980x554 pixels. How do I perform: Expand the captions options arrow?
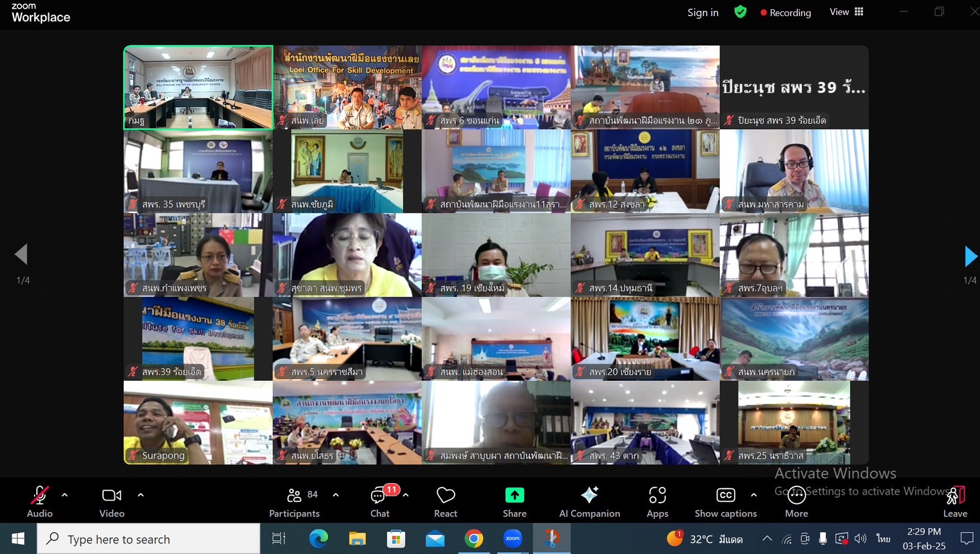(753, 495)
